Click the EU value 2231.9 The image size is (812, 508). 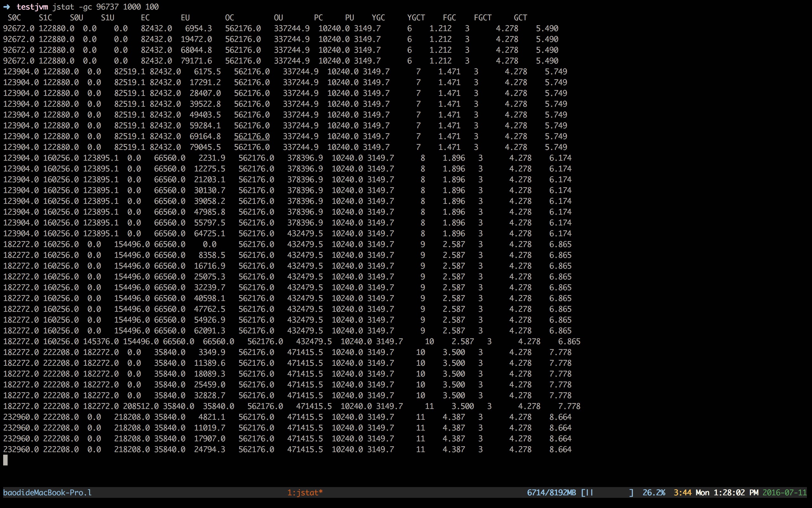(212, 158)
